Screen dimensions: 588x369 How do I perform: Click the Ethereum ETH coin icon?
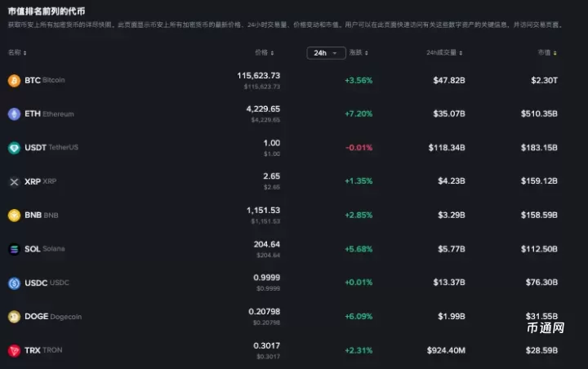[14, 114]
